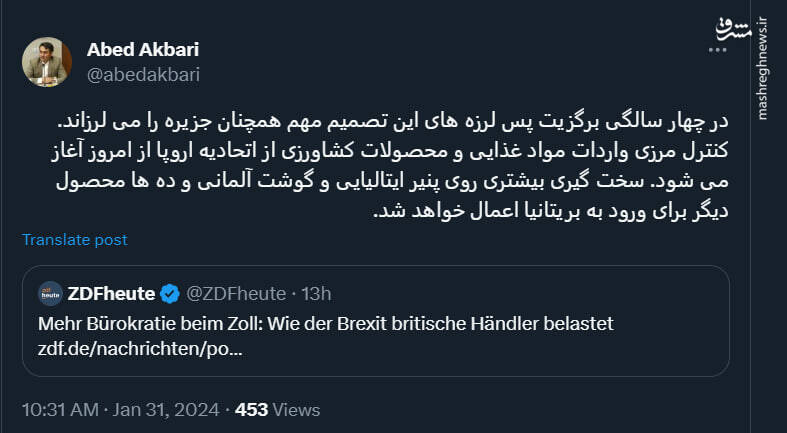This screenshot has width=787, height=433.
Task: Click the 10:31 AM post time
Action: (x=59, y=410)
